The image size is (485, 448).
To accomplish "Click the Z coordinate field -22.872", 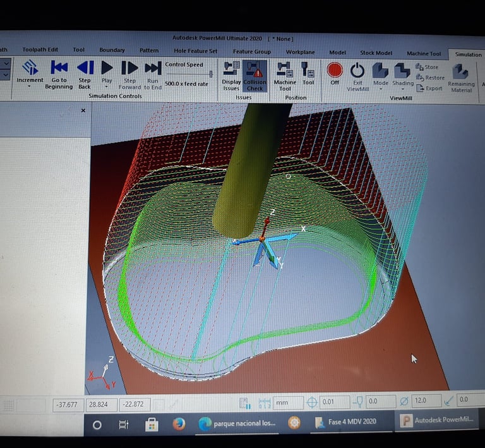I will (135, 404).
